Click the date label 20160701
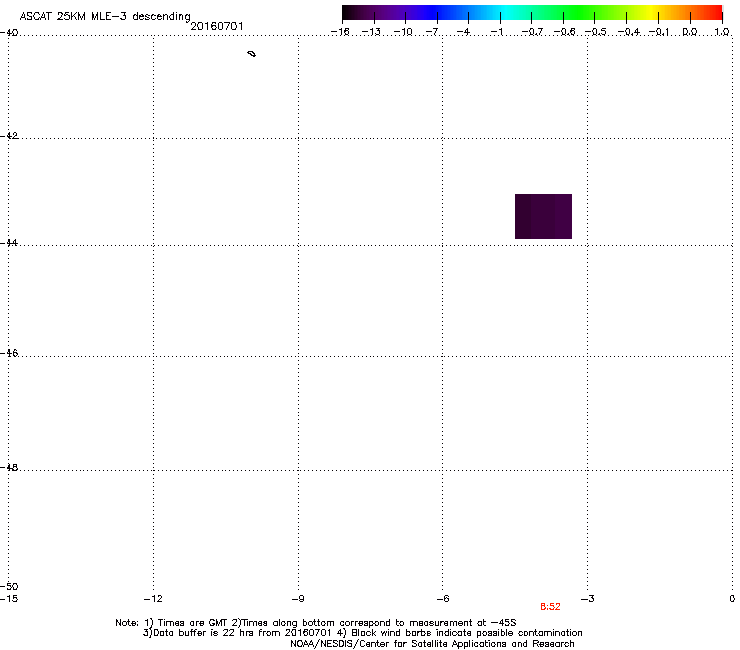Viewport: 740px width, 650px height. [x=217, y=26]
